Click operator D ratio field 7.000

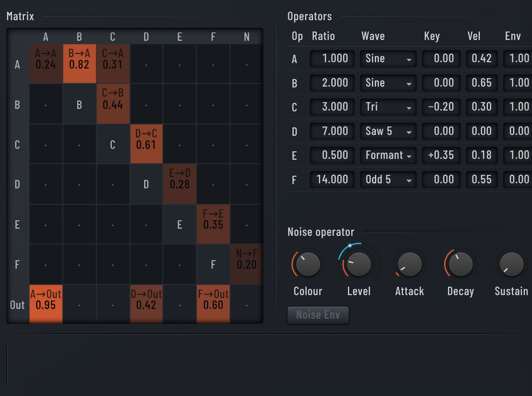tap(332, 131)
